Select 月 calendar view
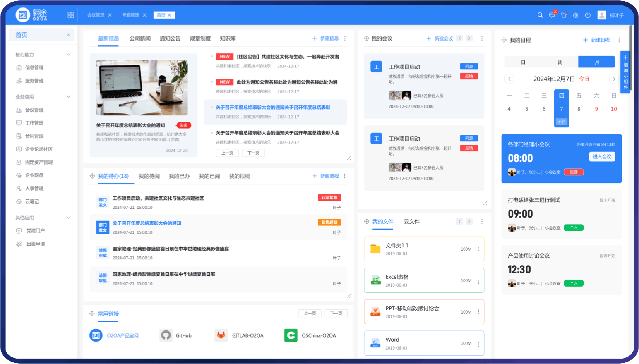This screenshot has width=639, height=364. pyautogui.click(x=596, y=62)
